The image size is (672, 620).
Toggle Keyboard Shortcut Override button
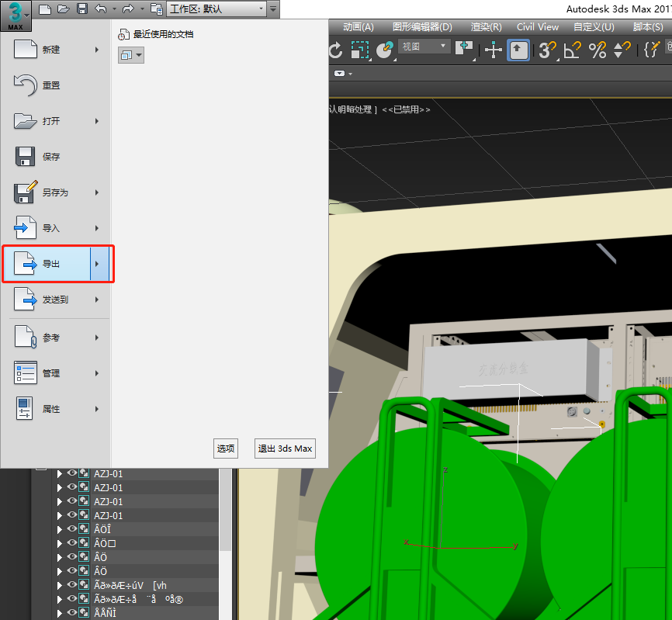[518, 50]
